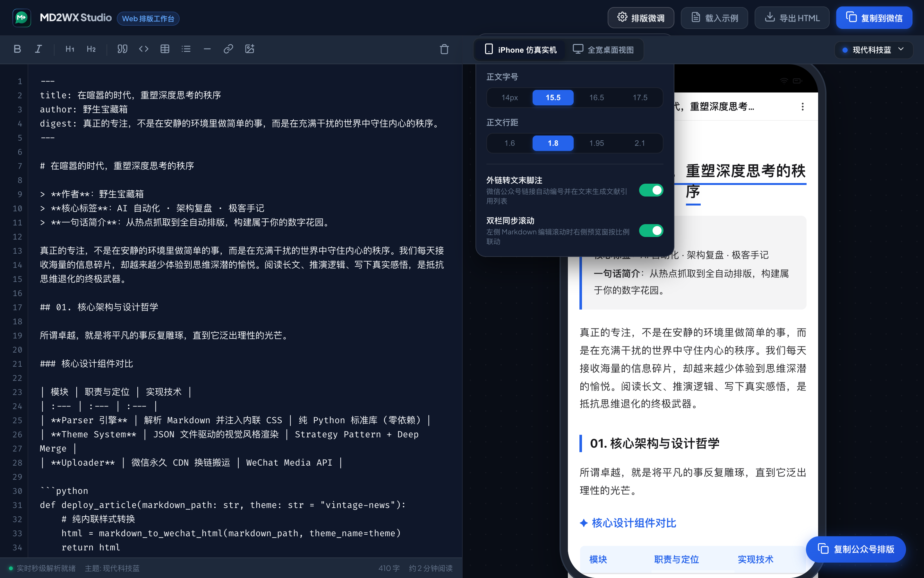Clear the editor with the trash icon
Image resolution: width=924 pixels, height=578 pixels.
(x=444, y=49)
